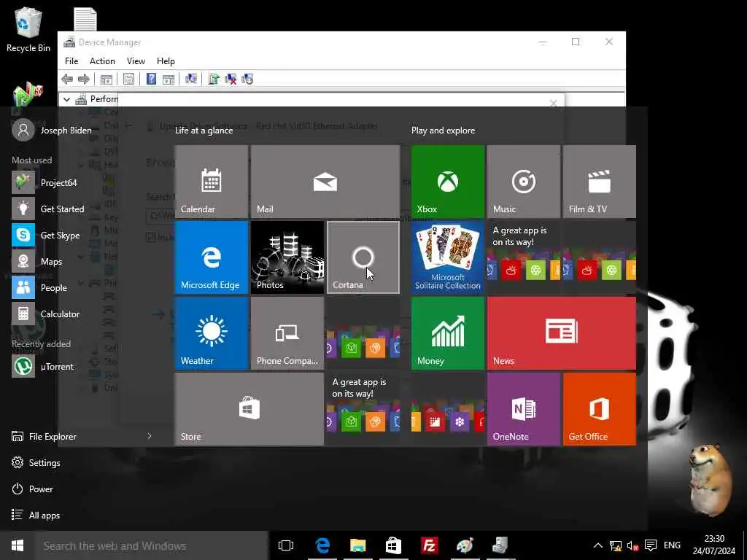Click the Cortana tile
This screenshot has height=560, width=747.
point(363,257)
